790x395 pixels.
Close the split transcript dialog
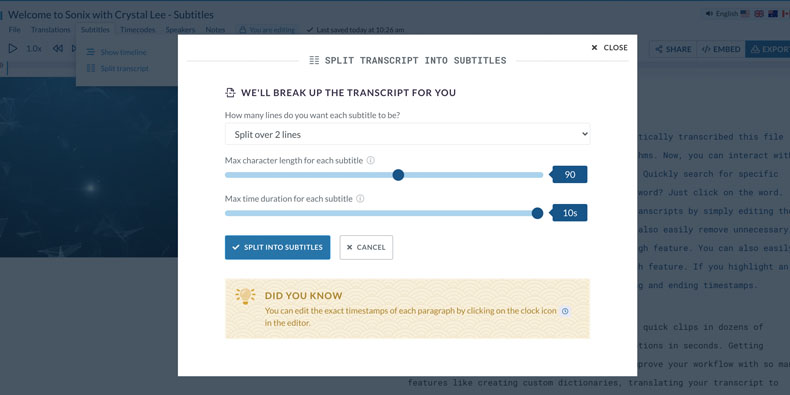[609, 47]
